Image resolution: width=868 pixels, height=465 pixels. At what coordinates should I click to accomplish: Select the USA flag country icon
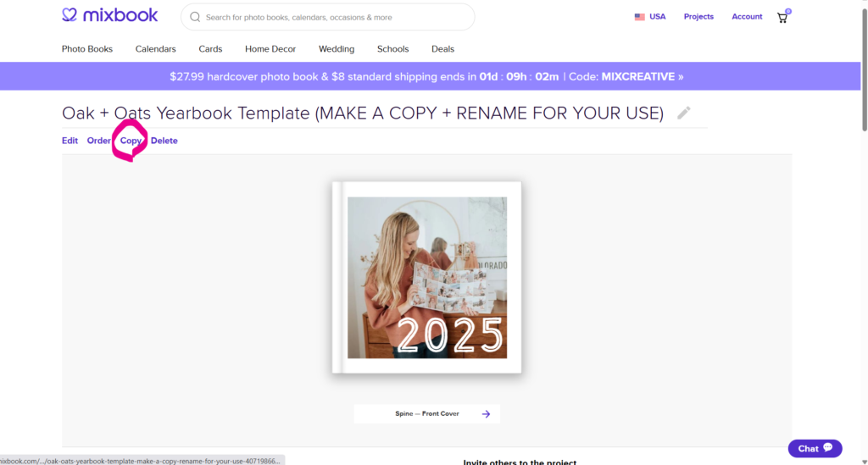[639, 17]
